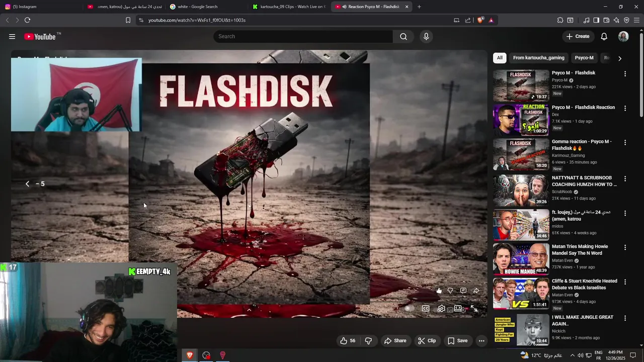The height and width of the screenshot is (362, 644).
Task: Open options for Psyco M - Flashdisk suggestion
Action: pos(625,74)
